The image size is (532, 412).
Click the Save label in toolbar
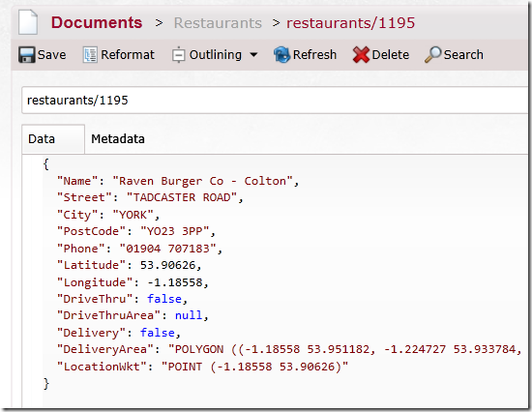click(x=51, y=54)
